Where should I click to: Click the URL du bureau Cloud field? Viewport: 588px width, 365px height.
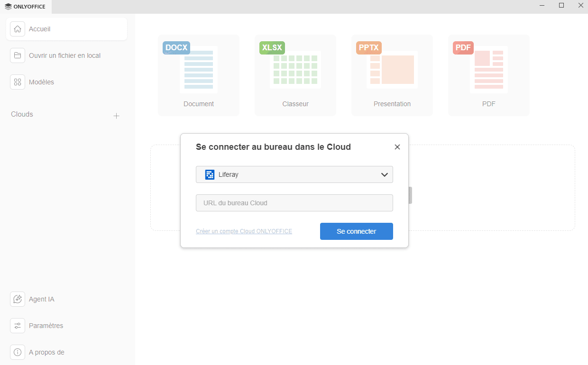294,202
